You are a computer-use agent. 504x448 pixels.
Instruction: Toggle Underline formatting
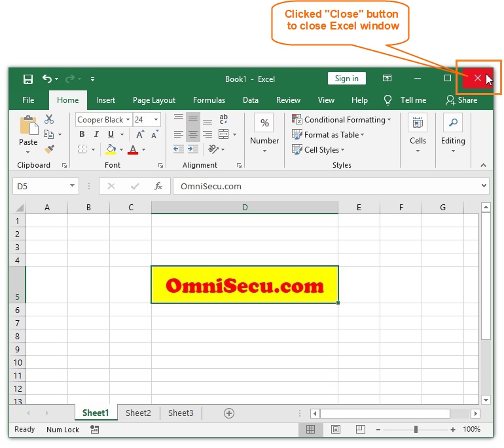tap(111, 134)
